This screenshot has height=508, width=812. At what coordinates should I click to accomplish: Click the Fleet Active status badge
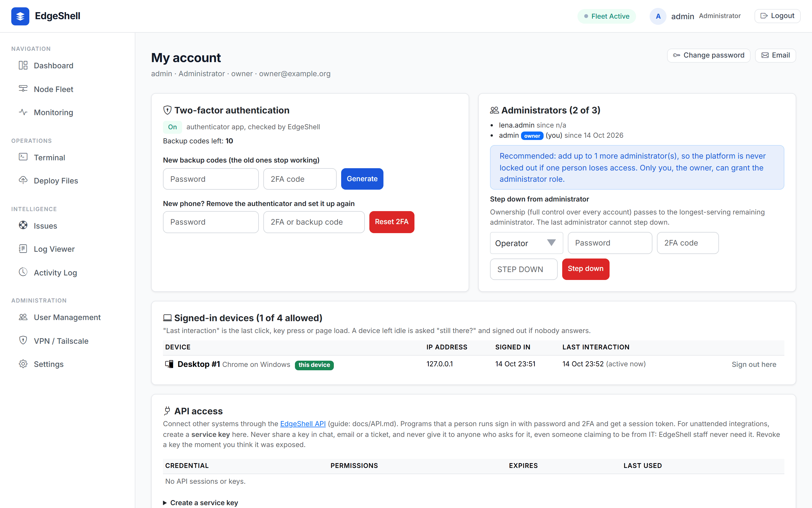pos(607,16)
